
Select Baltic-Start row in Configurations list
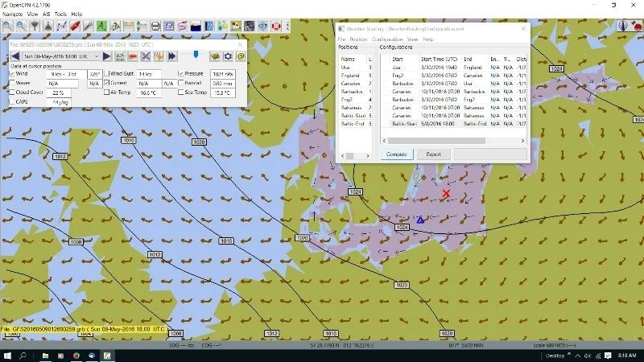[453, 124]
